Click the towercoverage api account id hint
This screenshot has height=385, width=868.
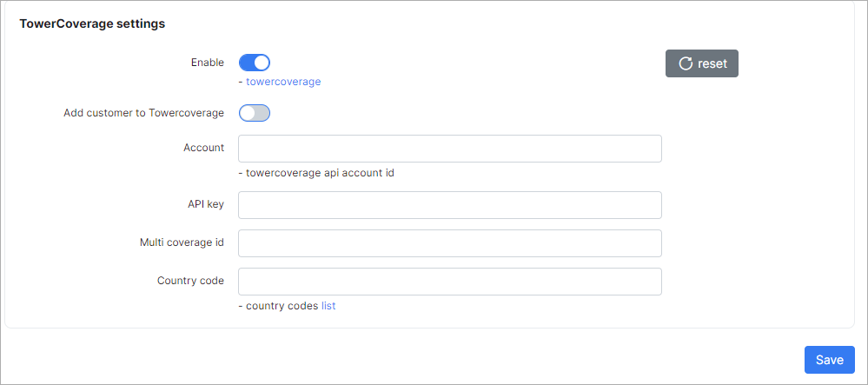click(320, 173)
